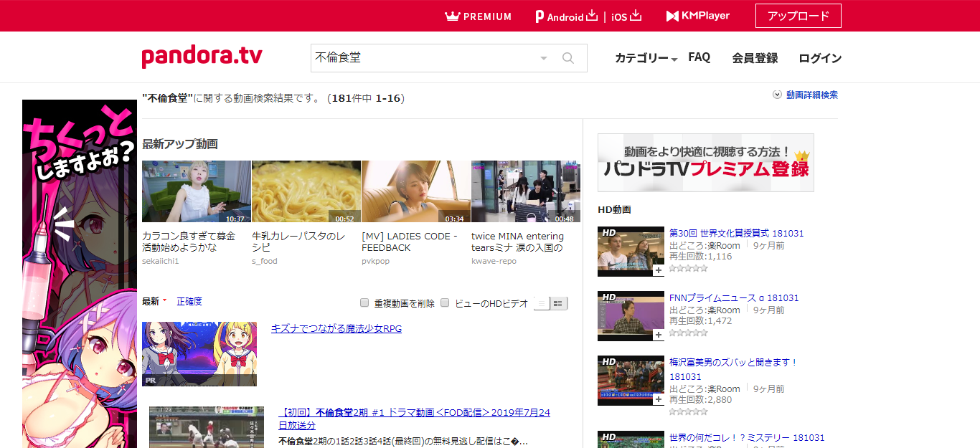Screen dimensions: 980x448
Task: Go to pandora.tv home via the logo
Action: tap(202, 57)
